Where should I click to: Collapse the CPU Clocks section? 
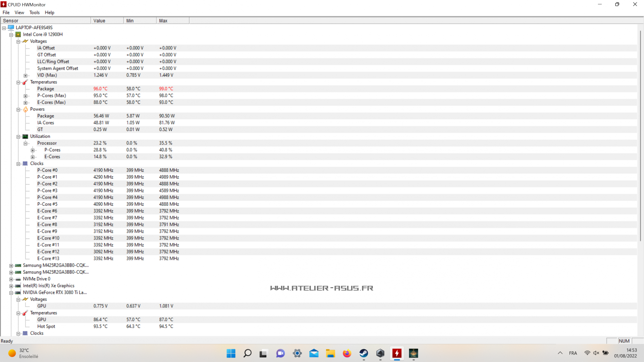[x=18, y=164]
